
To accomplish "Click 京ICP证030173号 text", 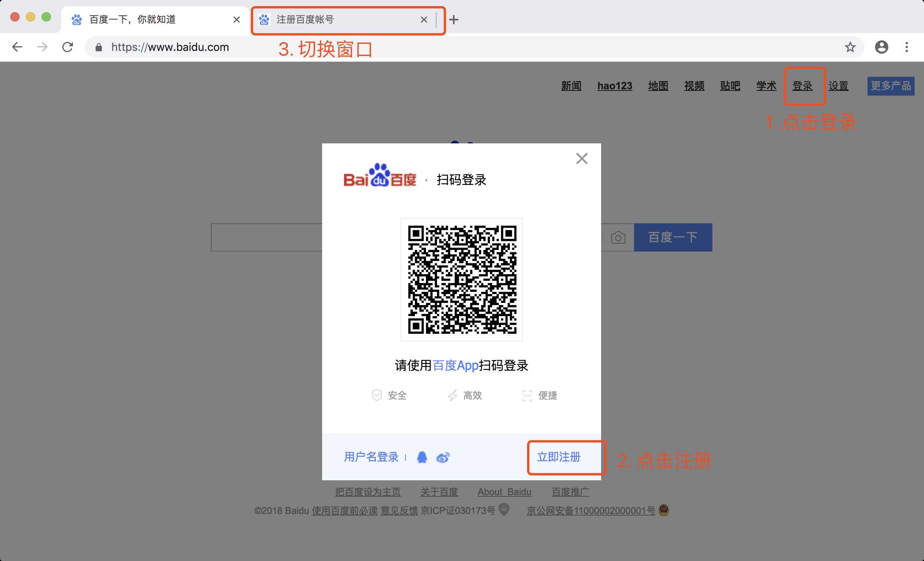I will tap(458, 511).
